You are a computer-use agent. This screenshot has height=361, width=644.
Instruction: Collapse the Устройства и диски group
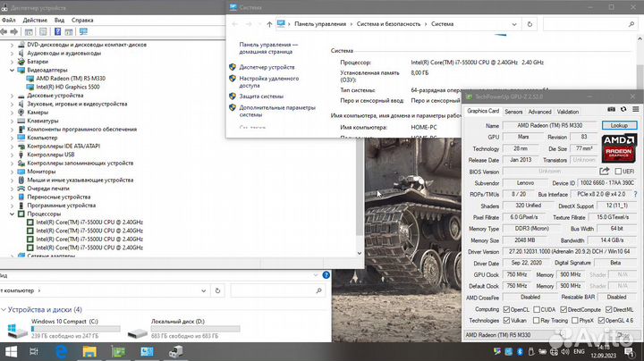click(x=4, y=310)
